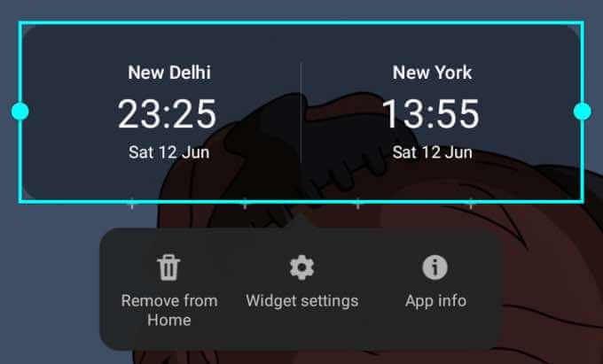The height and width of the screenshot is (364, 603).
Task: Tap New York's Sat 12 Jun date
Action: pos(432,152)
